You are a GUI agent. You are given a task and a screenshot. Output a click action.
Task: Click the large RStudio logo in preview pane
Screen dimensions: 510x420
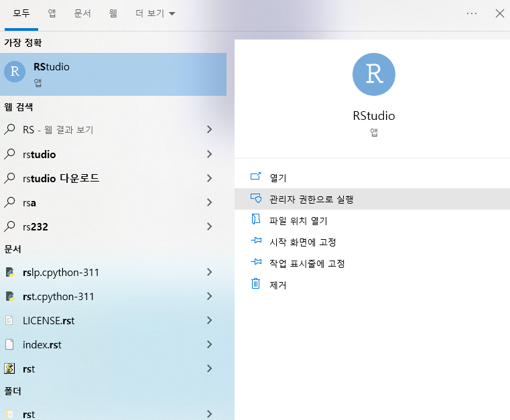374,74
